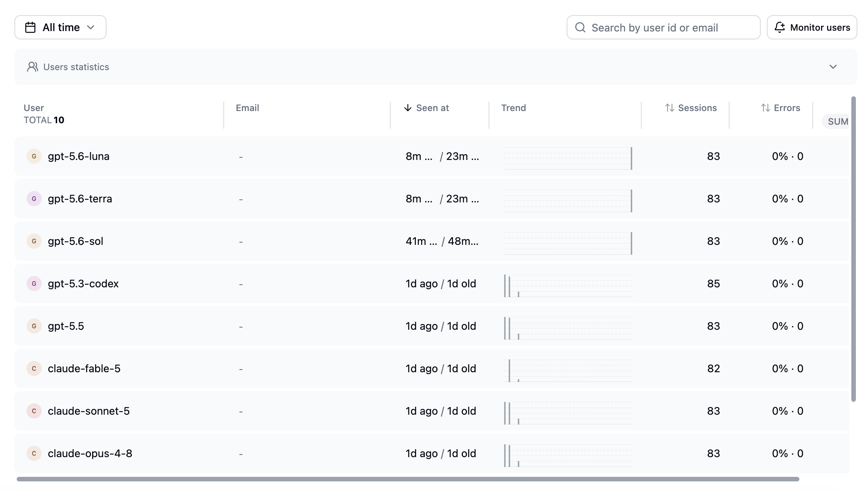The image size is (868, 492).
Task: Click the User column header
Action: coord(34,108)
